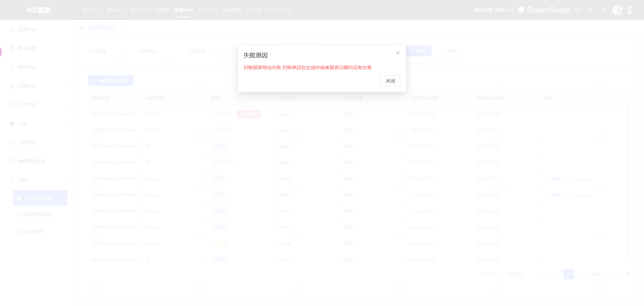
Task: Click 自动任务 in row RZ000625022100015
Action: pos(579,195)
